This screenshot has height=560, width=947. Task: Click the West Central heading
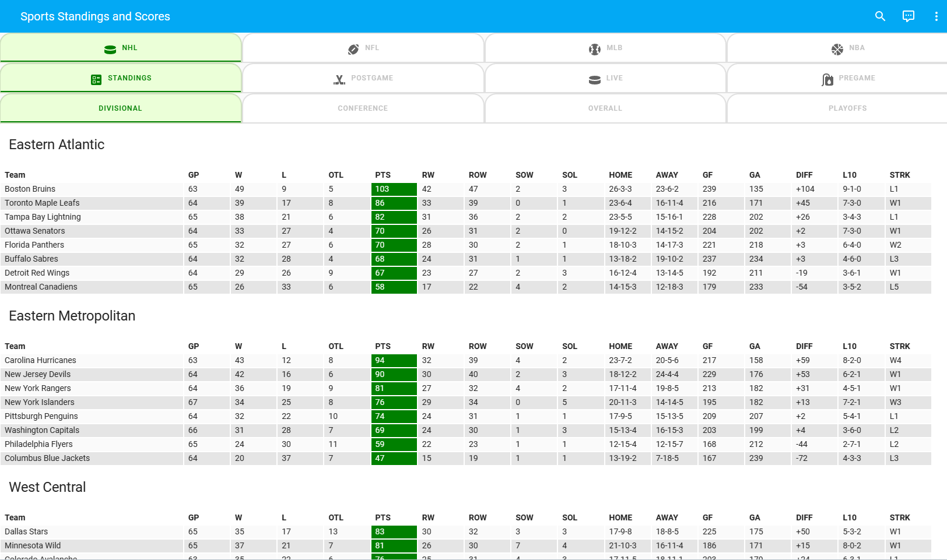coord(47,487)
